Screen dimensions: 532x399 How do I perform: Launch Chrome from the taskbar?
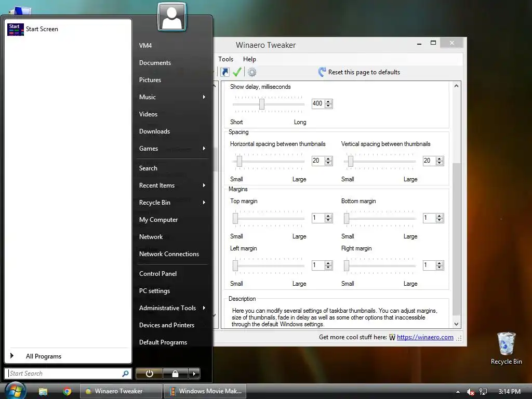tap(67, 391)
